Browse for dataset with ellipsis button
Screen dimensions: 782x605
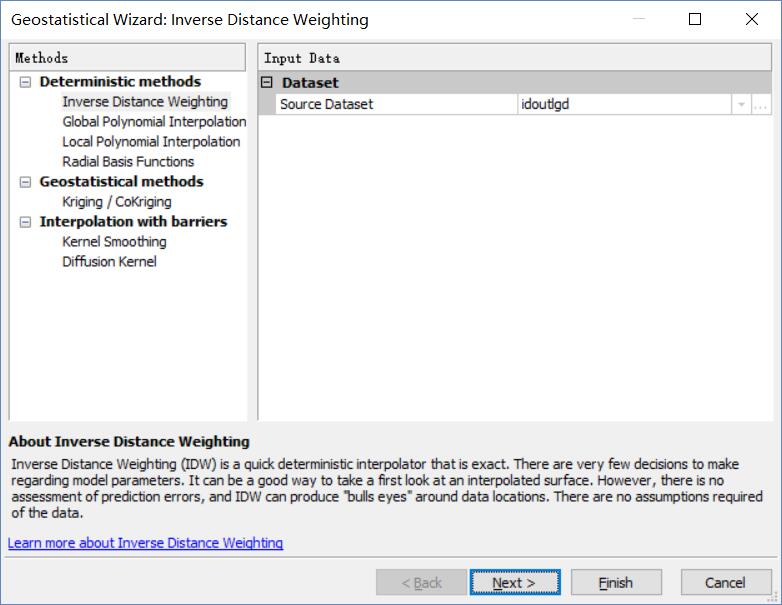761,105
